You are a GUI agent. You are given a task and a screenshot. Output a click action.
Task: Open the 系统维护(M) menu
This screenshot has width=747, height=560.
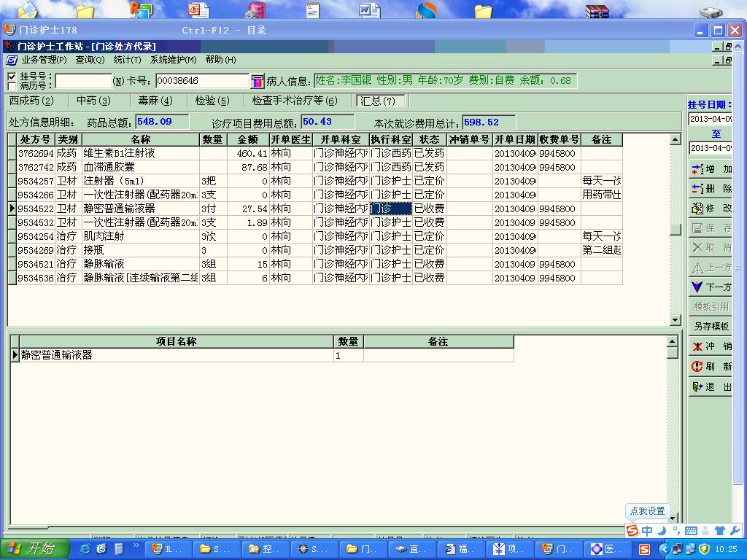[x=174, y=60]
